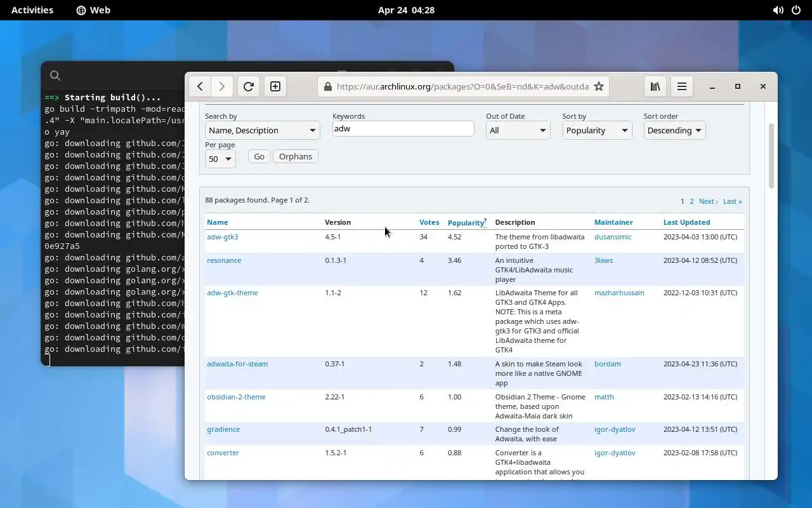Open igor-dyatlov link in converter row
This screenshot has height=508, width=812.
[615, 453]
